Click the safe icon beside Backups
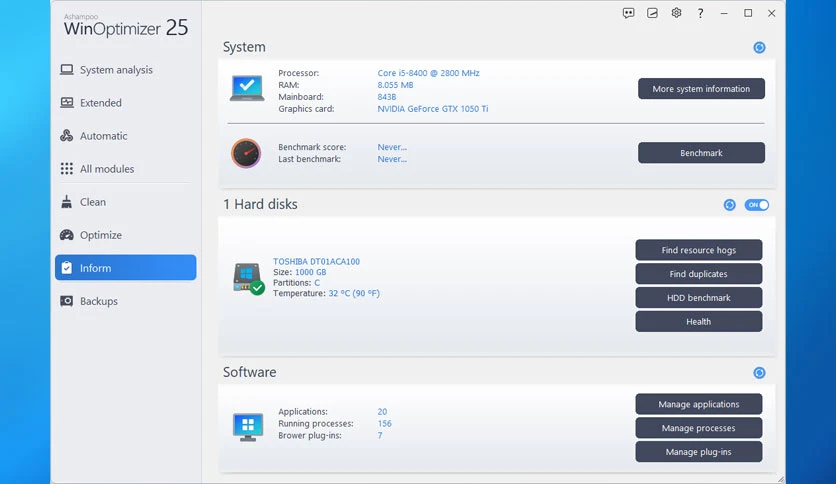 point(67,301)
